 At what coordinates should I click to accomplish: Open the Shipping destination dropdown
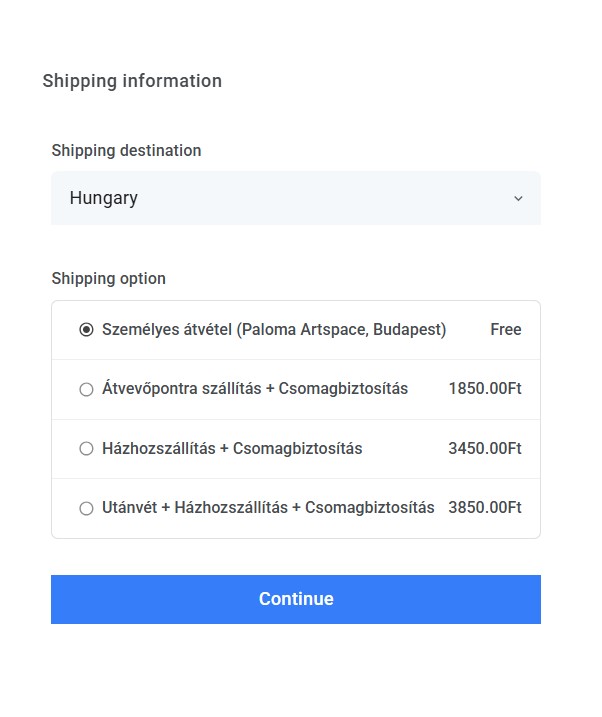click(295, 198)
